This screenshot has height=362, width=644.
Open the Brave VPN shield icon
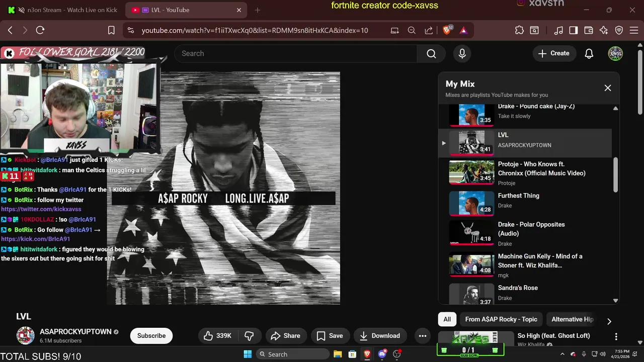tap(619, 30)
